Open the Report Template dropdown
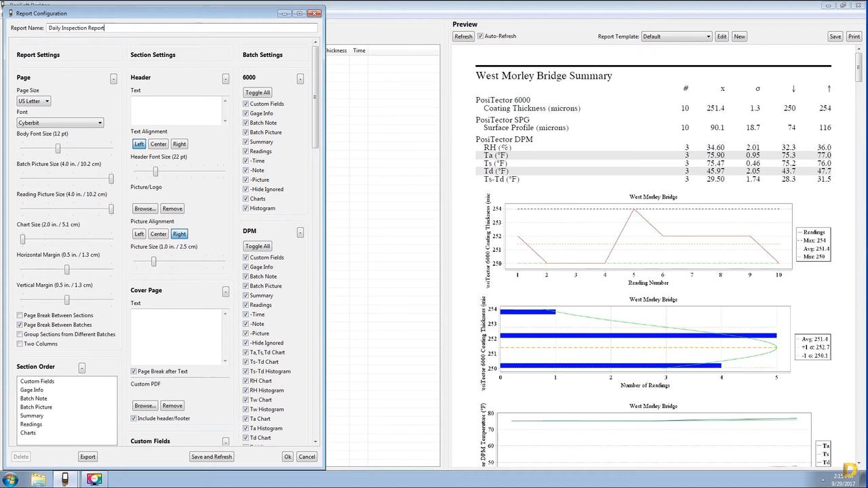The height and width of the screenshot is (488, 868). [677, 37]
